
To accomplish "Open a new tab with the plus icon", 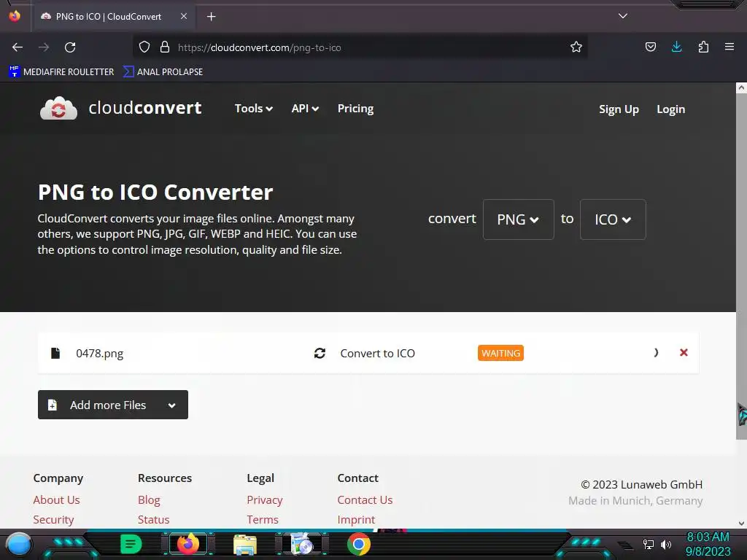I will [x=211, y=17].
